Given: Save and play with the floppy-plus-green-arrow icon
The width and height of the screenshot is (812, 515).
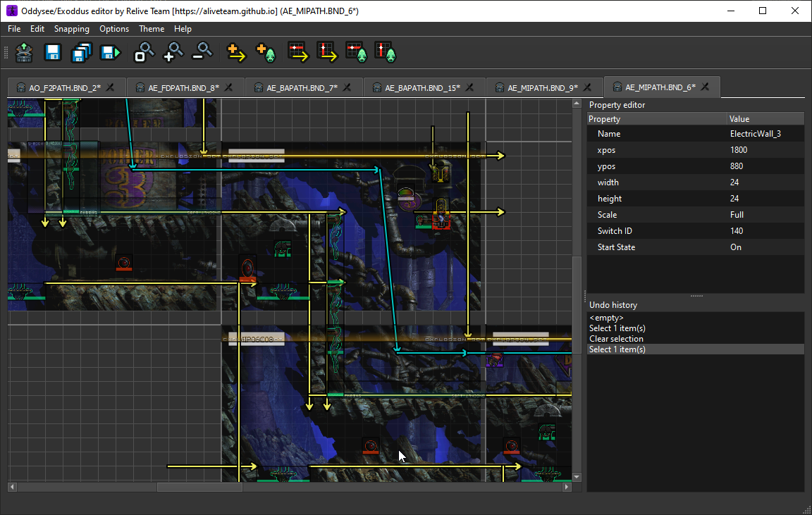Looking at the screenshot, I should pos(110,52).
